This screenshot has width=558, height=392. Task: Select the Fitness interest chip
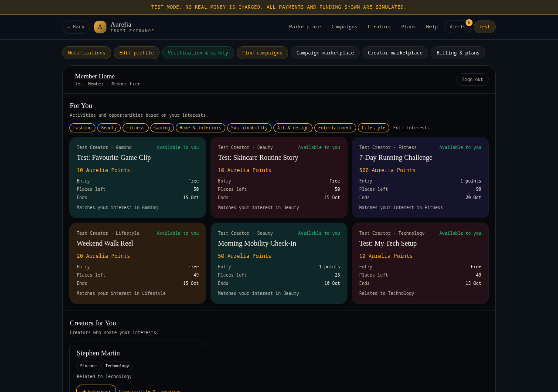pos(136,128)
